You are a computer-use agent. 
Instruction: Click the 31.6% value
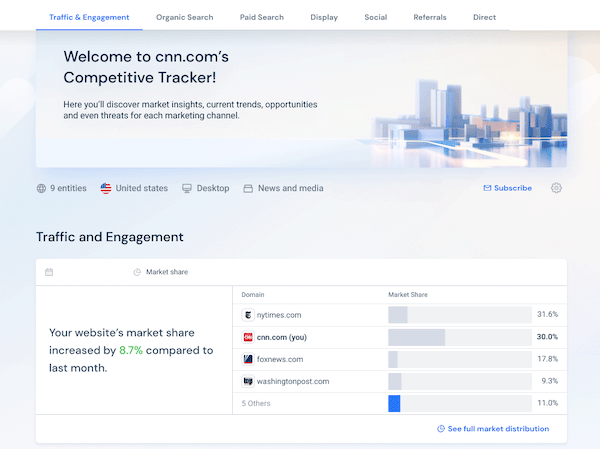tap(547, 314)
